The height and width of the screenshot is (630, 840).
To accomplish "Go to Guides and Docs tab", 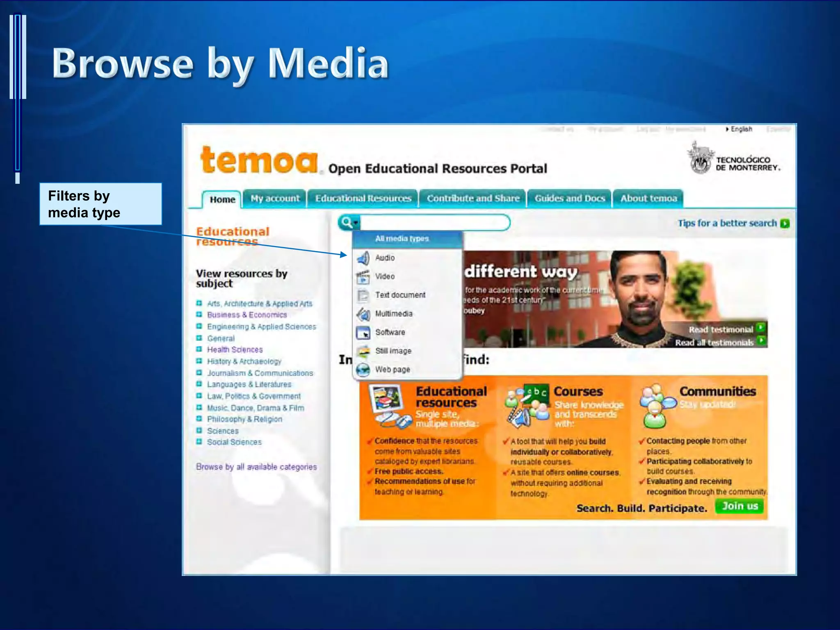I will (x=570, y=199).
